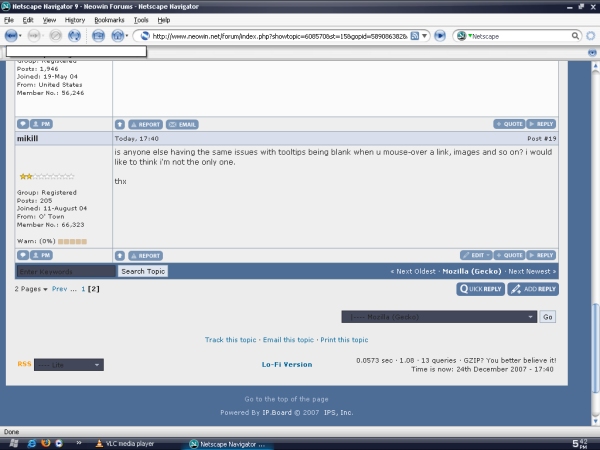Click EMAIL button on the upper post
The image size is (600, 450).
click(x=182, y=124)
